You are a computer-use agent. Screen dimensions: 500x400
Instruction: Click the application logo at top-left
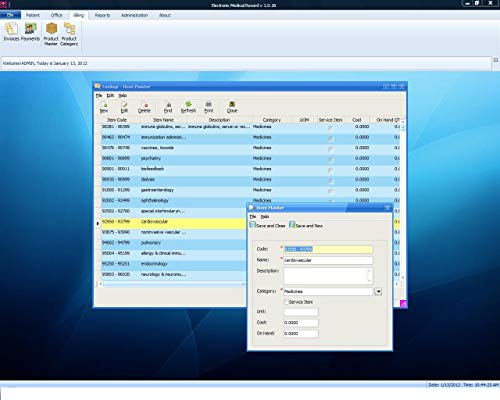(4, 4)
